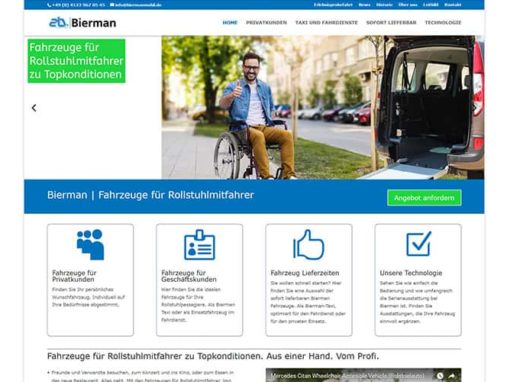Click the video's share arrow icon
Screen dimensions: 510x382
click(452, 376)
